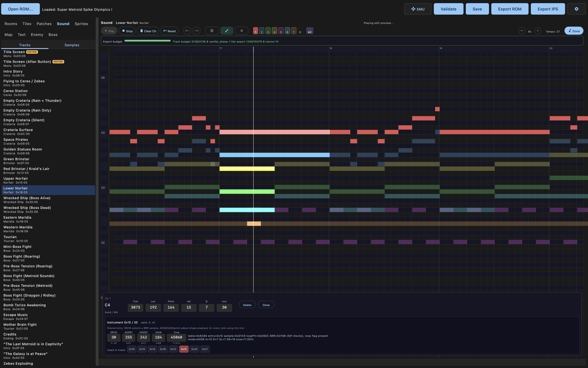Image resolution: width=588 pixels, height=368 pixels.
Task: Zoom in with the plus icon
Action: 538,31
